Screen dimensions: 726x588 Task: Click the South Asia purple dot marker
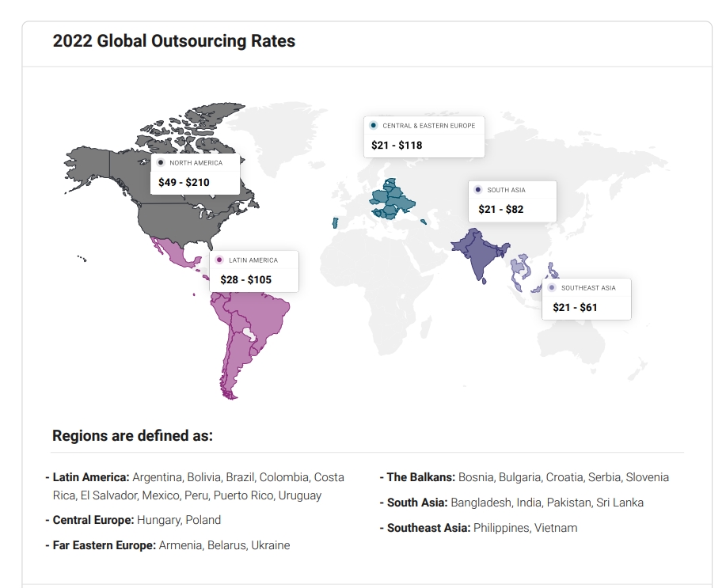(477, 190)
